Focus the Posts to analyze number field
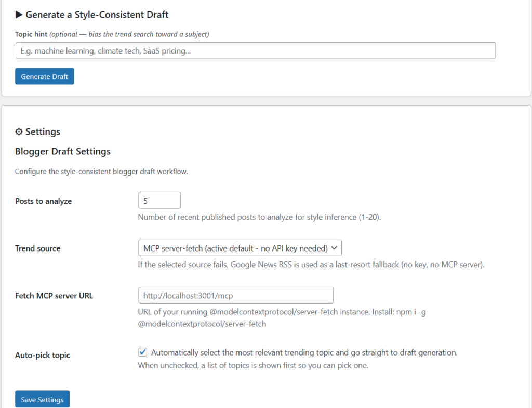Image resolution: width=532 pixels, height=408 pixels. click(159, 200)
